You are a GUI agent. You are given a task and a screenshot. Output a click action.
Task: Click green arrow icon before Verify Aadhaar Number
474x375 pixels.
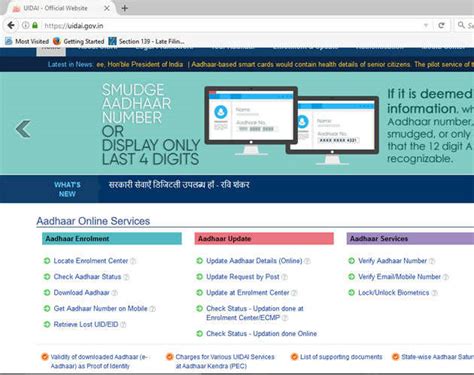(351, 261)
